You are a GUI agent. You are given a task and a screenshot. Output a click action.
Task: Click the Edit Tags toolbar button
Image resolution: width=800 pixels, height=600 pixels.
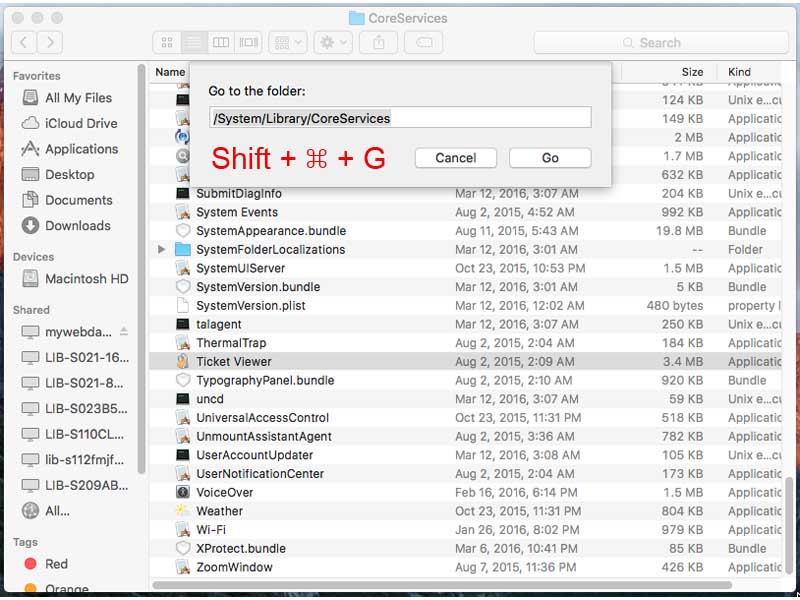pos(424,42)
